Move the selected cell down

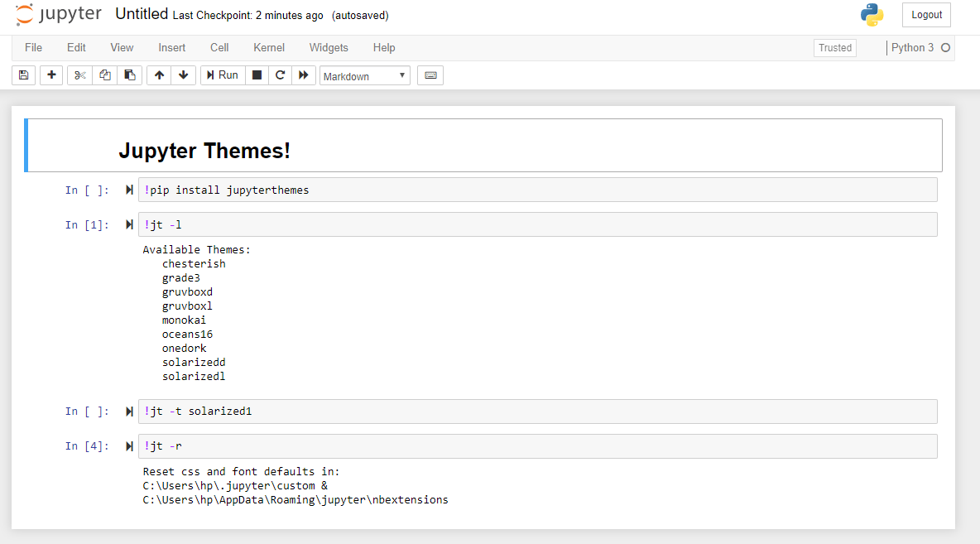[x=183, y=75]
